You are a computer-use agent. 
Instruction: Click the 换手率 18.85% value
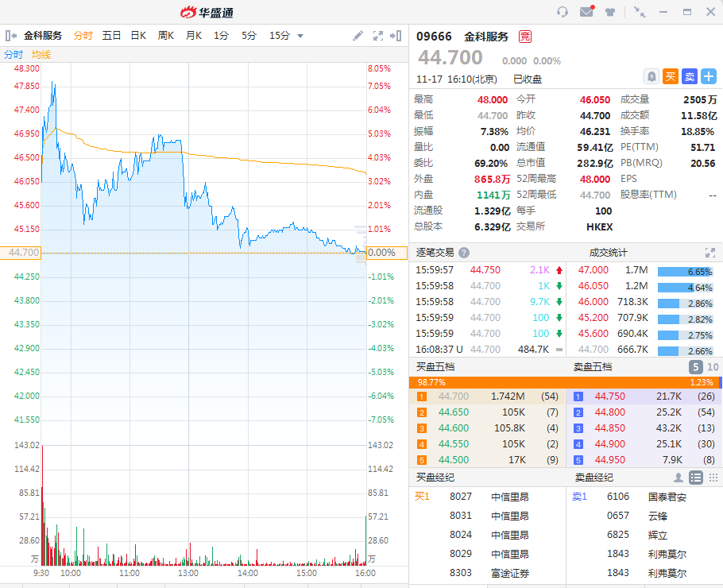coord(698,131)
